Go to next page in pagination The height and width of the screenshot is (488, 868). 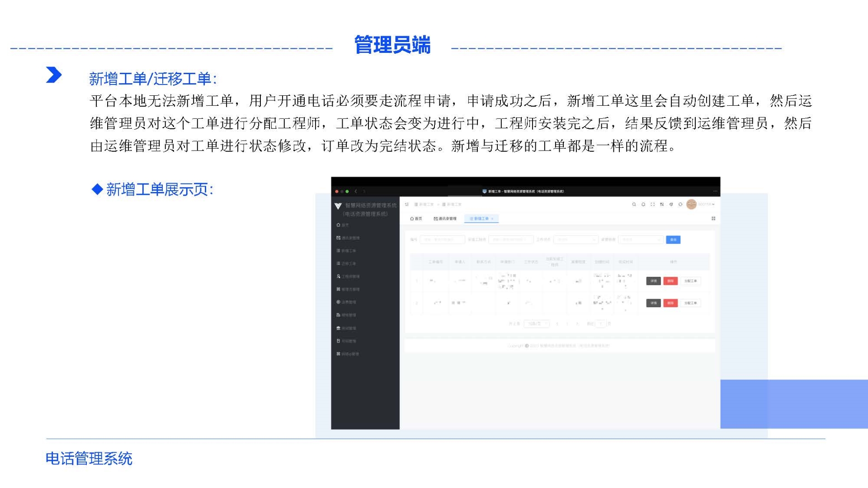(x=577, y=324)
